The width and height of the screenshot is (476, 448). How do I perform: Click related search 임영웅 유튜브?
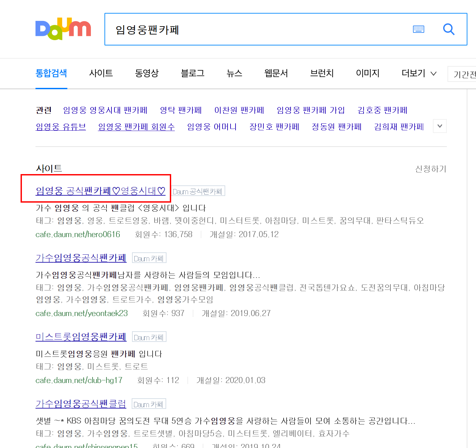tap(61, 127)
